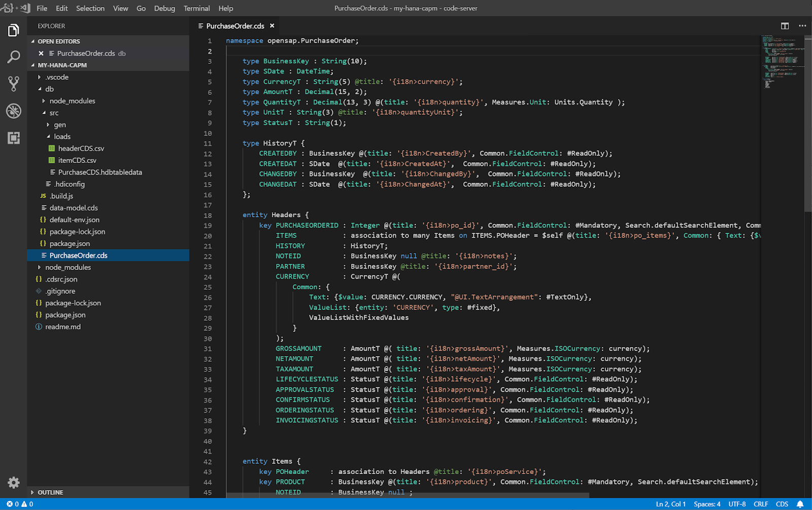This screenshot has height=510, width=812.
Task: Change the CRLF line ending setting
Action: [760, 504]
